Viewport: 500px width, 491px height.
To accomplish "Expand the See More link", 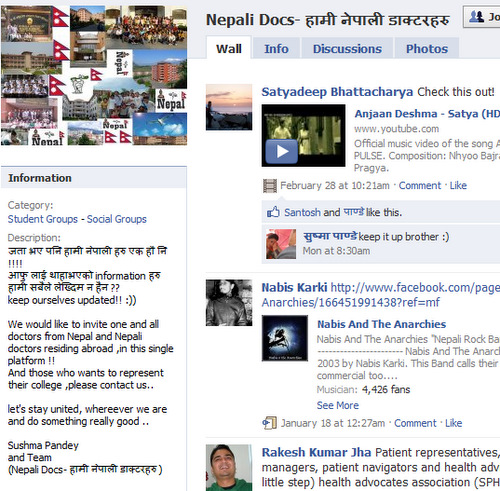I will pyautogui.click(x=338, y=405).
